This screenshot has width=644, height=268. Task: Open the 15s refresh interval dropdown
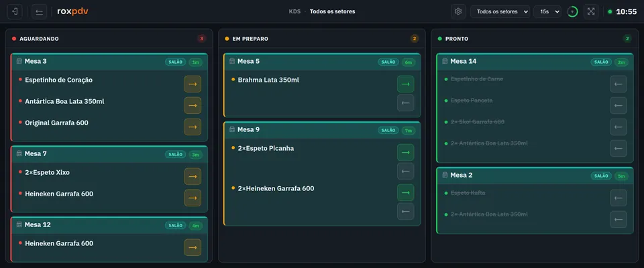pos(547,11)
